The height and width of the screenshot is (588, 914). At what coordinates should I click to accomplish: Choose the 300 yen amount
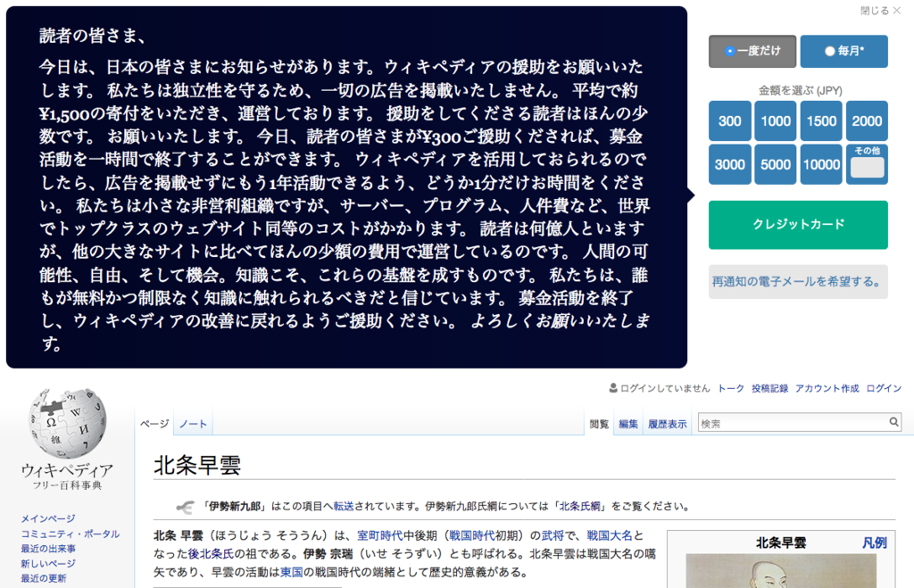tap(730, 120)
